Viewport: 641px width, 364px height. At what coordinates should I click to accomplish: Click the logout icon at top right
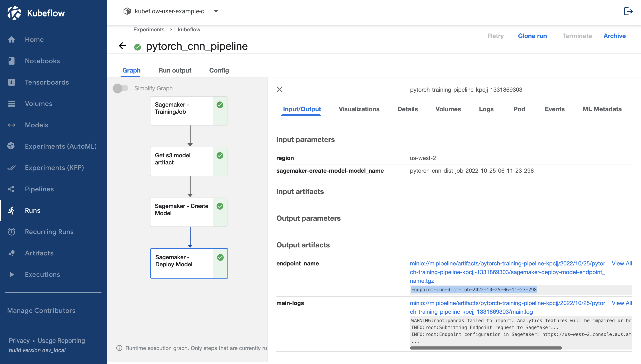628,11
